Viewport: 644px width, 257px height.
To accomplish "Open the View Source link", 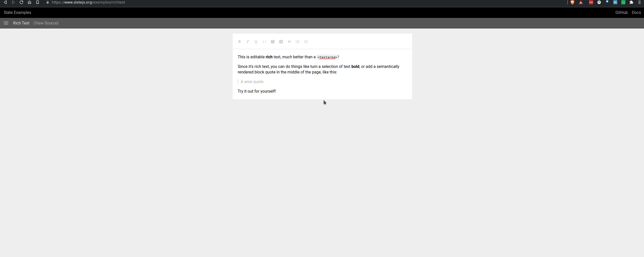I will 46,23.
